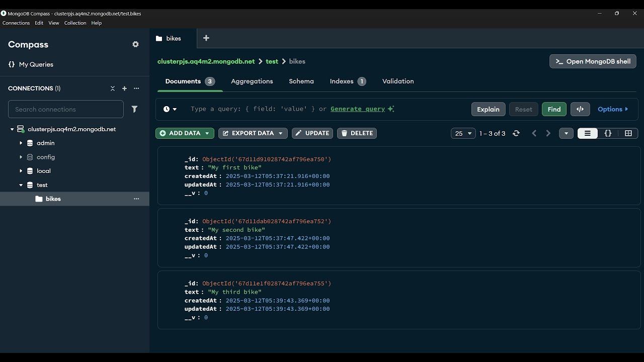Click the Generate query link
The height and width of the screenshot is (362, 644).
(x=358, y=109)
